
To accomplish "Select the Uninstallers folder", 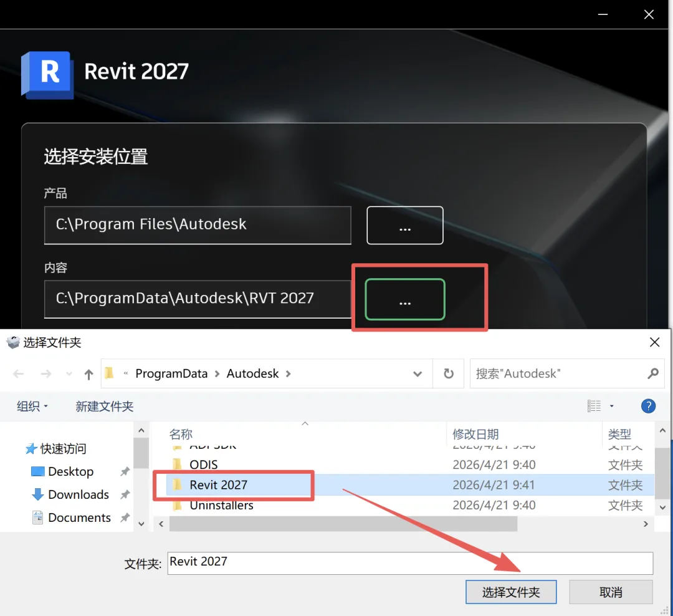I will click(x=221, y=505).
